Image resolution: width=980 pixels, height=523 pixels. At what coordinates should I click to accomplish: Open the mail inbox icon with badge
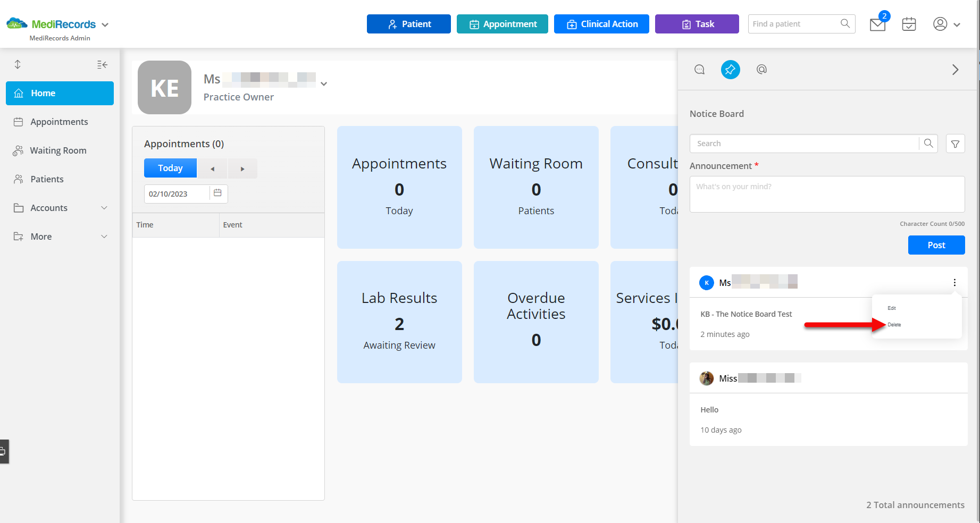878,24
